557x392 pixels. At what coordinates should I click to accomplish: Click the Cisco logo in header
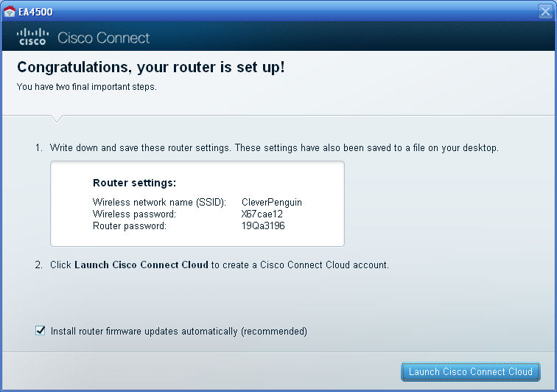coord(32,37)
